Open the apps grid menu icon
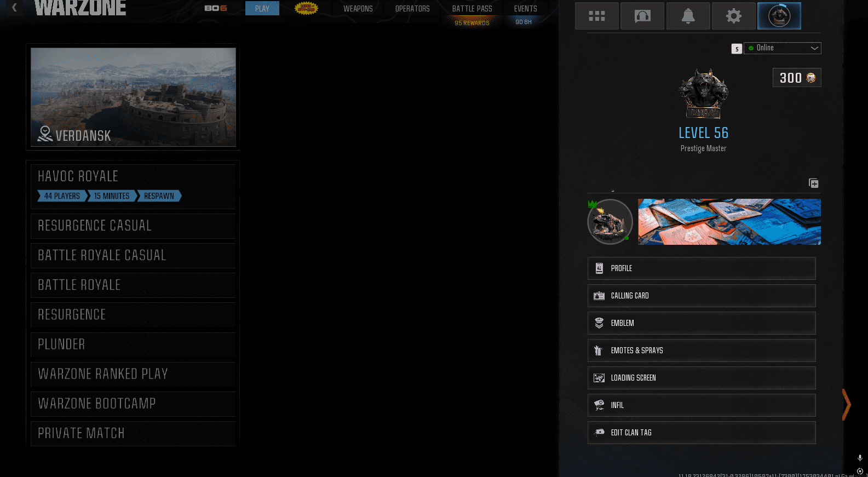 pyautogui.click(x=597, y=16)
